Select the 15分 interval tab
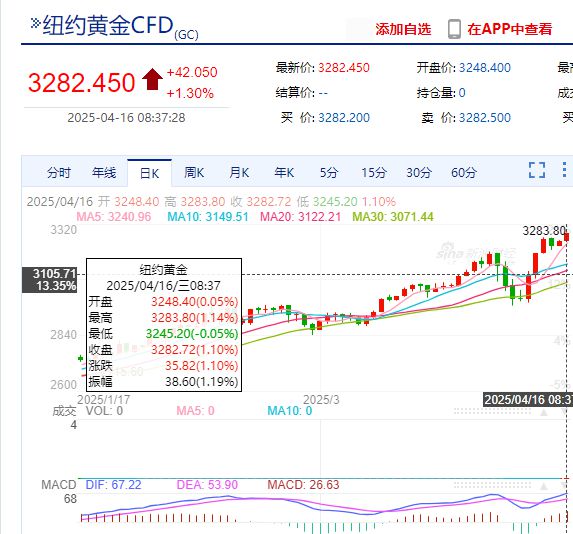The image size is (573, 534). click(374, 173)
